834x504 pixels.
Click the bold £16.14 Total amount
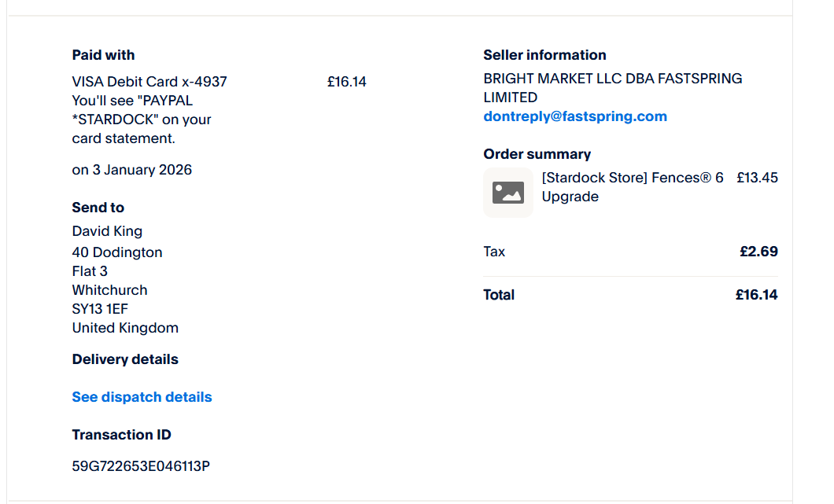click(x=756, y=295)
